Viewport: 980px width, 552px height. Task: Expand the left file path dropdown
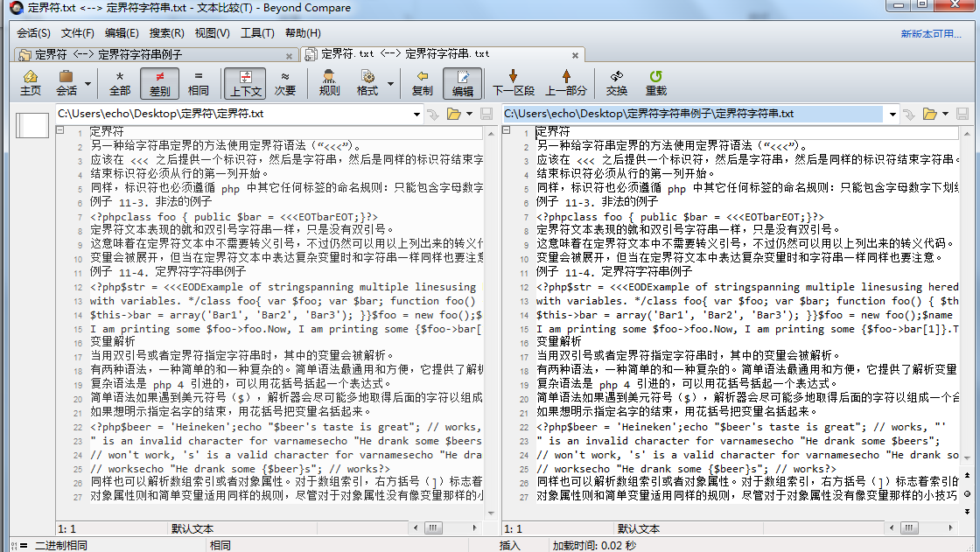416,114
